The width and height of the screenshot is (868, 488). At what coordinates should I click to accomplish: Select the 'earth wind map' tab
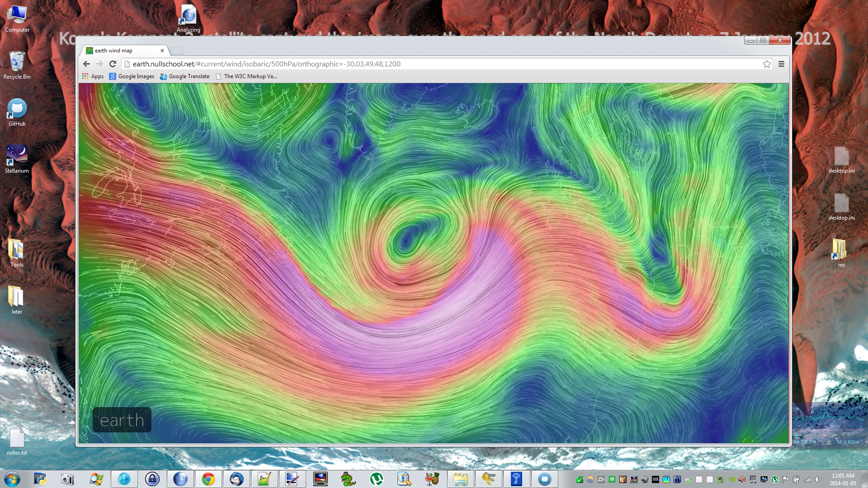coord(125,51)
